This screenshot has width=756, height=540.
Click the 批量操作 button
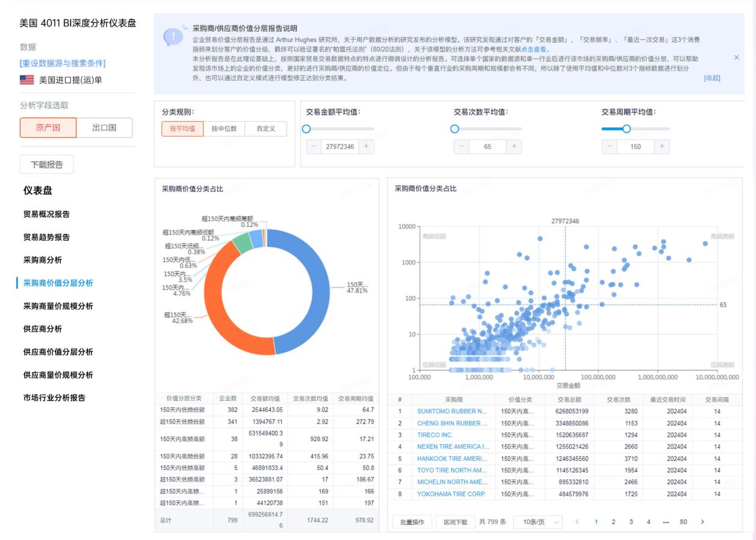[x=412, y=522]
